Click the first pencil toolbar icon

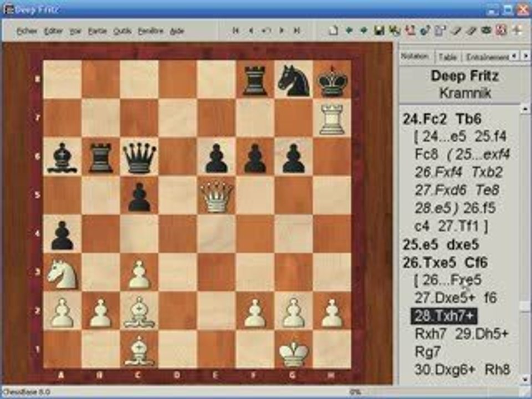click(x=456, y=30)
